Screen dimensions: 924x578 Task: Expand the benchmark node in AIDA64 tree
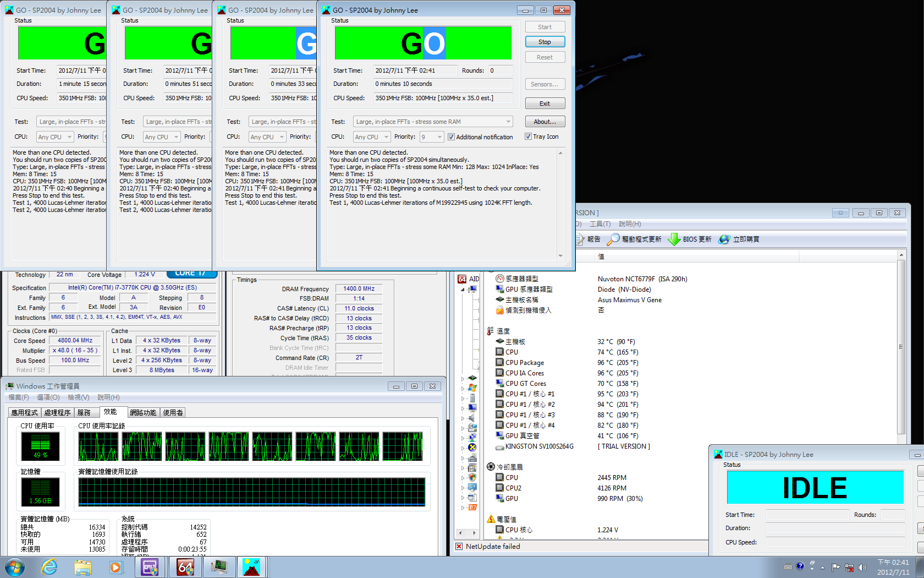click(x=463, y=507)
